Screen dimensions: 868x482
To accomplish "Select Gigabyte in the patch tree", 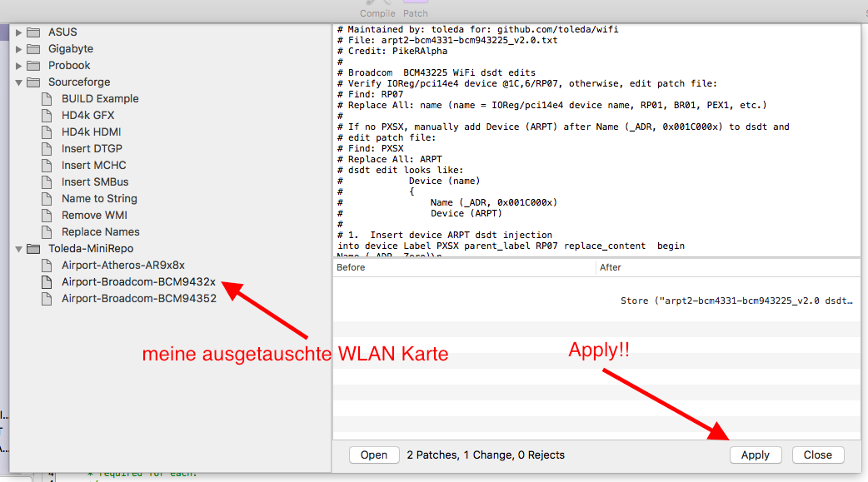I will (x=71, y=48).
